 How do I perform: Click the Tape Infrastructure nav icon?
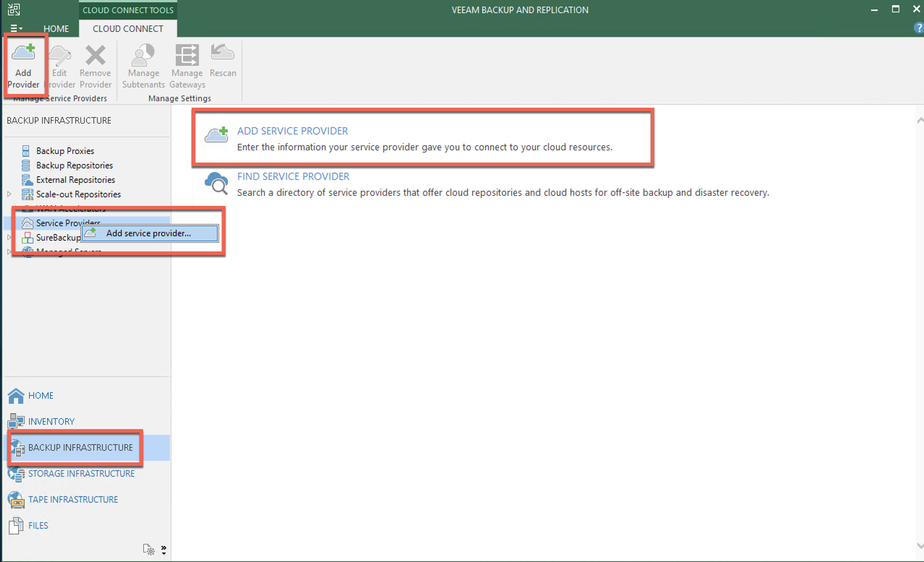pos(16,500)
